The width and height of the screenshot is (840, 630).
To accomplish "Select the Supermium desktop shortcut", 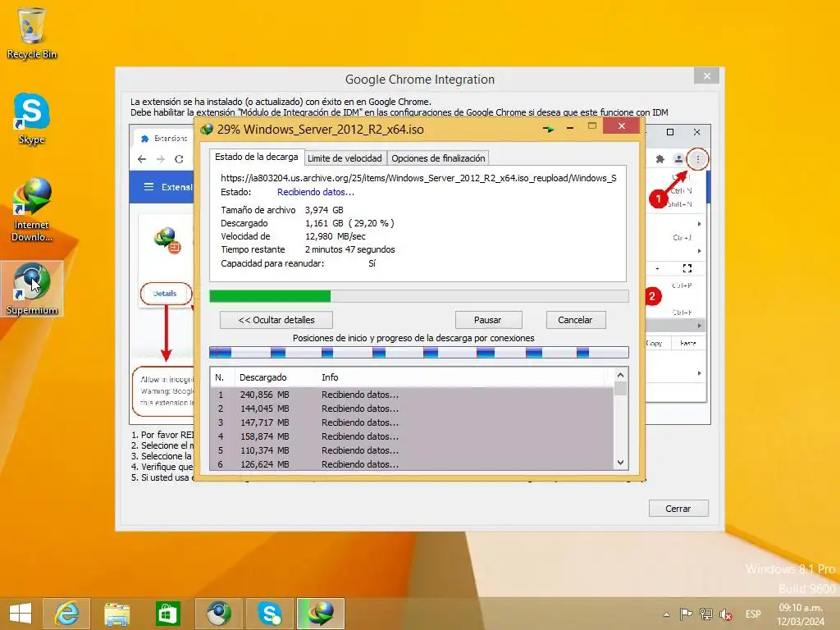I will [32, 289].
